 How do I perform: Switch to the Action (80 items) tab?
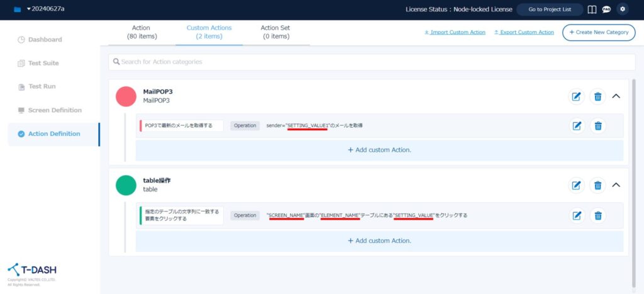(x=141, y=32)
